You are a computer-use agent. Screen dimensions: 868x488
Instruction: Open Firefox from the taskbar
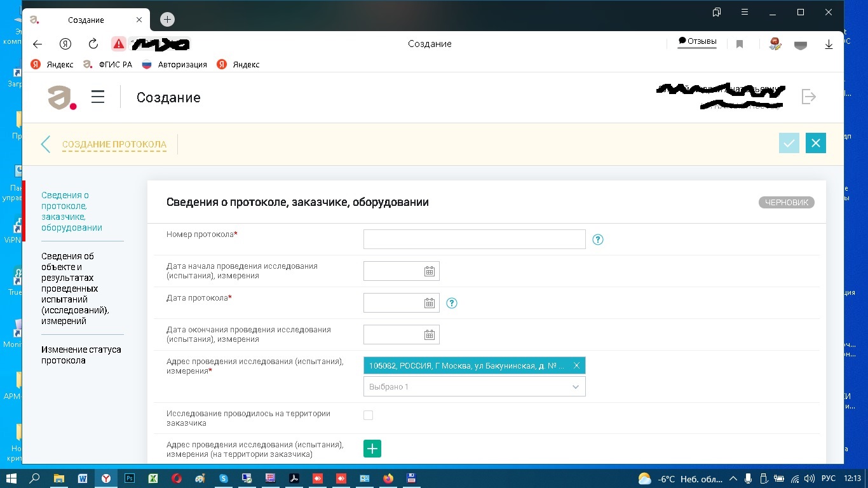click(x=388, y=478)
